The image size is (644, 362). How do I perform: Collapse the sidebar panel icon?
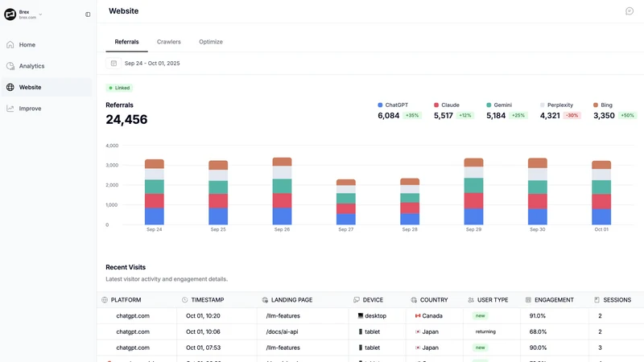tap(88, 14)
